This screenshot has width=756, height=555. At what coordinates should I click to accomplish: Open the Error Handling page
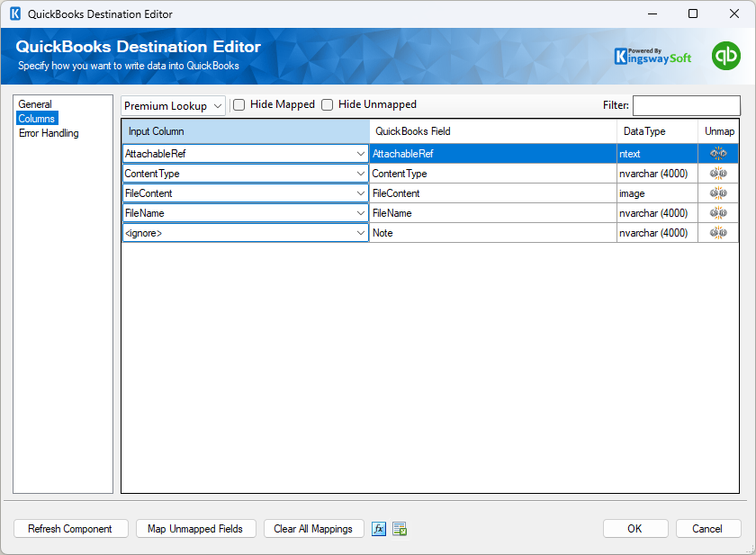pos(49,133)
